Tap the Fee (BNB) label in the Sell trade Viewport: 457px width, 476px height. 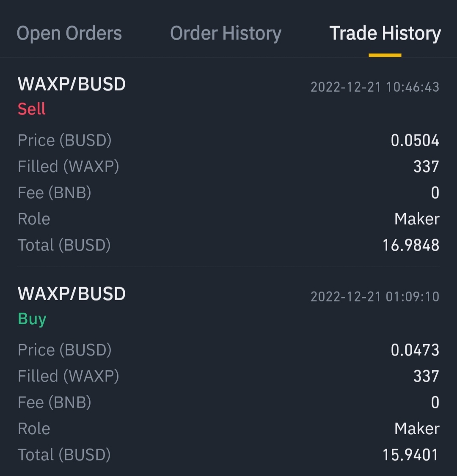point(55,193)
